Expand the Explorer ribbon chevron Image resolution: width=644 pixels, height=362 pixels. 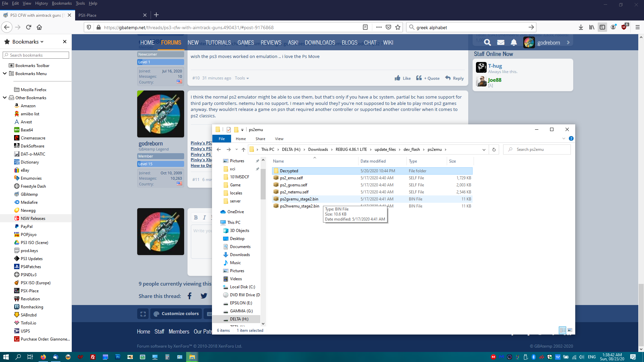pyautogui.click(x=564, y=138)
